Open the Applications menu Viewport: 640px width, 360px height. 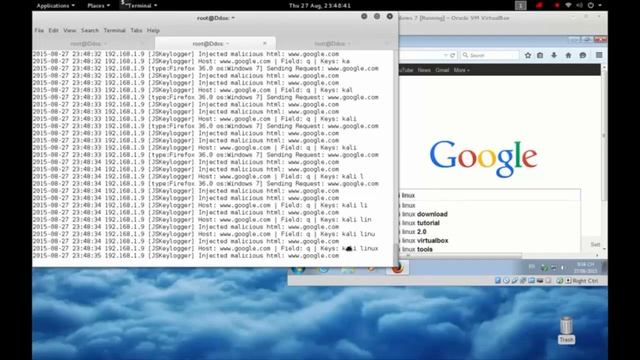(55, 6)
